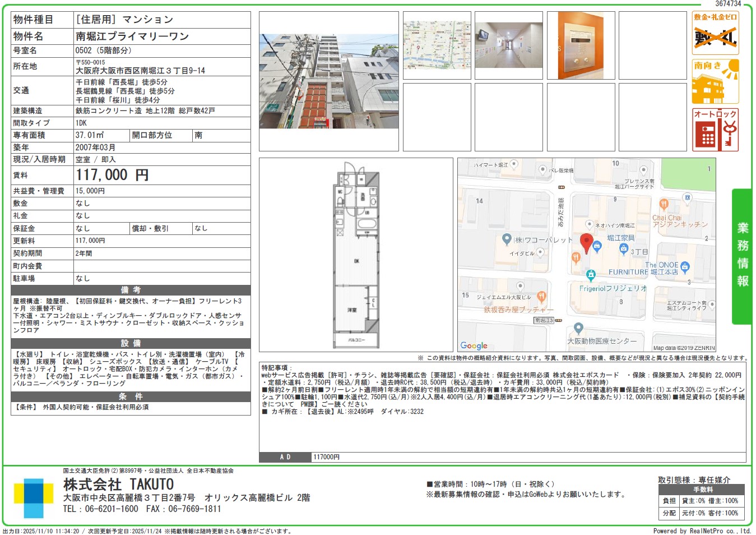Click the 大阪動物医療センター map pin
Viewport: 756px width, 535px height.
click(x=578, y=329)
